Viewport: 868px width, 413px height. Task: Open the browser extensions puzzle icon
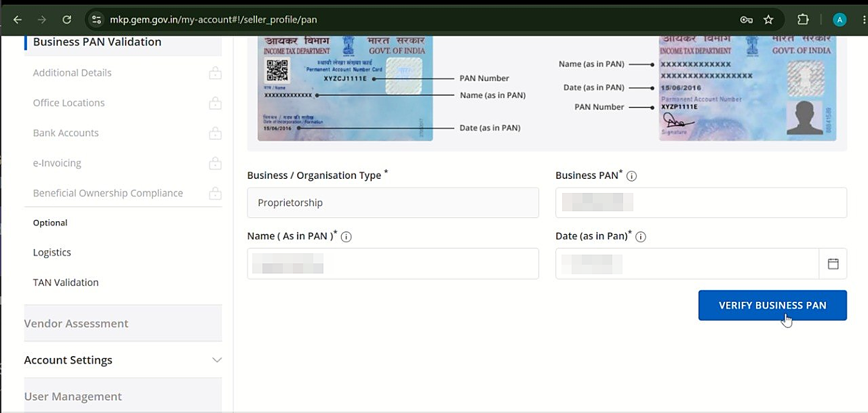point(803,20)
